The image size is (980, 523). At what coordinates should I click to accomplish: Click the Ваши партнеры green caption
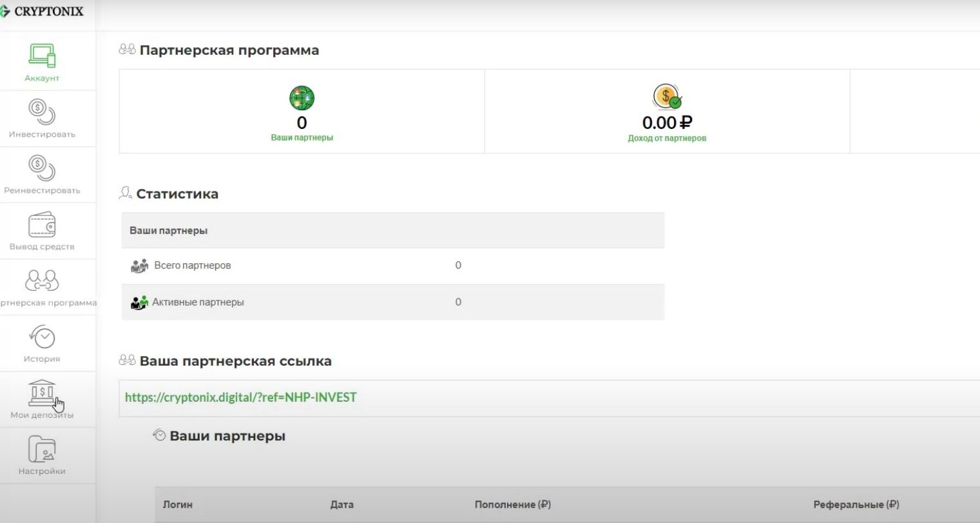click(x=302, y=137)
